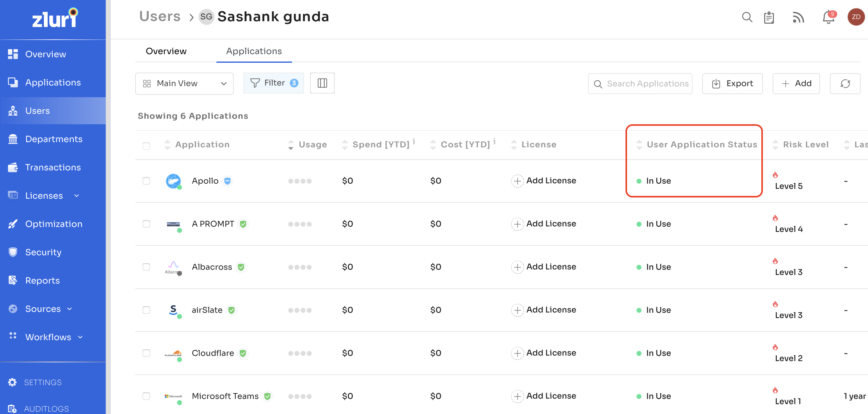Open the Main View dropdown
868x414 pixels.
point(184,83)
